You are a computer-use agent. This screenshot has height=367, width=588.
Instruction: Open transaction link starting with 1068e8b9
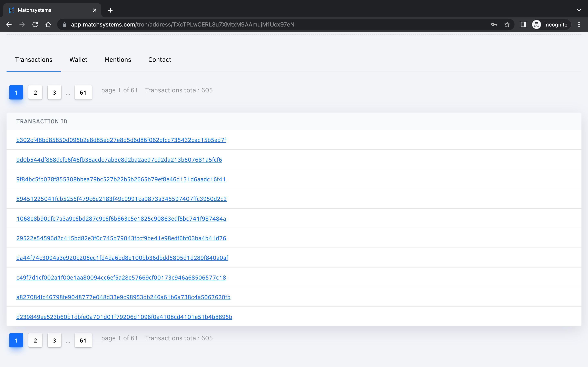tap(121, 219)
